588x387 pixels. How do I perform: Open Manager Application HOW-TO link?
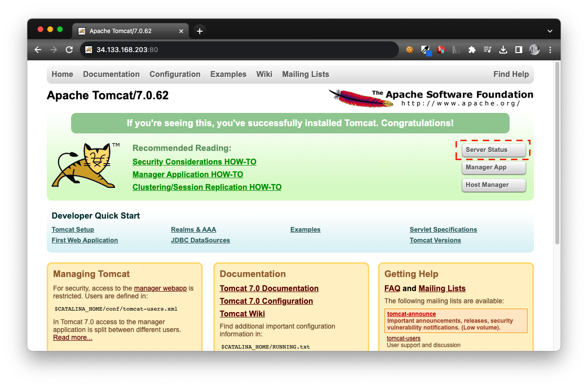pos(188,175)
